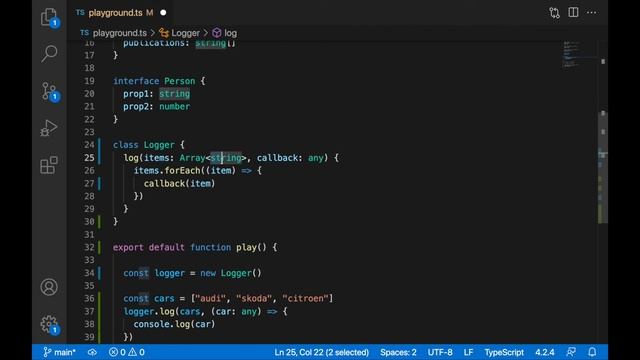Click 'new Logger()' on line 34
Image resolution: width=640 pixels, height=360 pixels.
pyautogui.click(x=231, y=273)
